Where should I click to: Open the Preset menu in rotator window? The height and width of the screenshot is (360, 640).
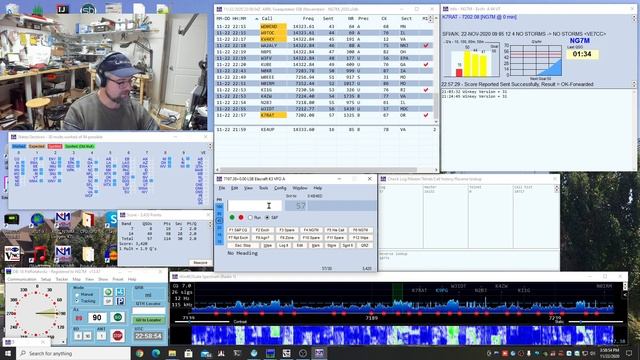118,279
